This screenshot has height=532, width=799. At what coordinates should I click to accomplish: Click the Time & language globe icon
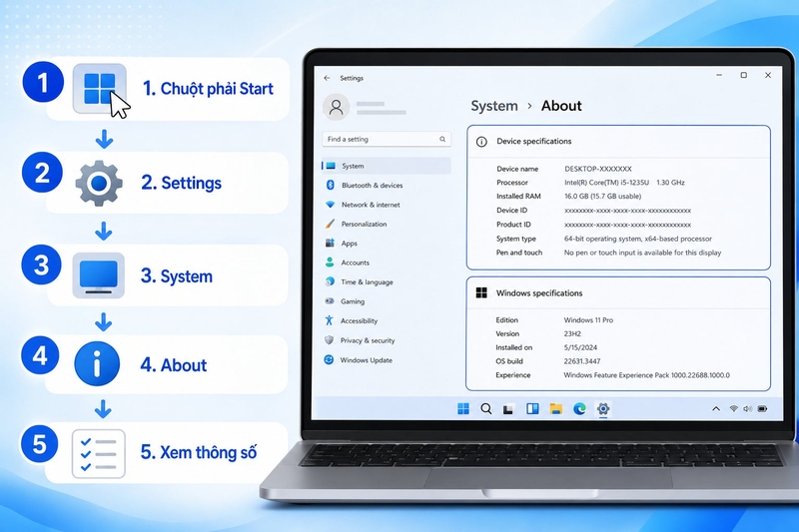click(330, 281)
